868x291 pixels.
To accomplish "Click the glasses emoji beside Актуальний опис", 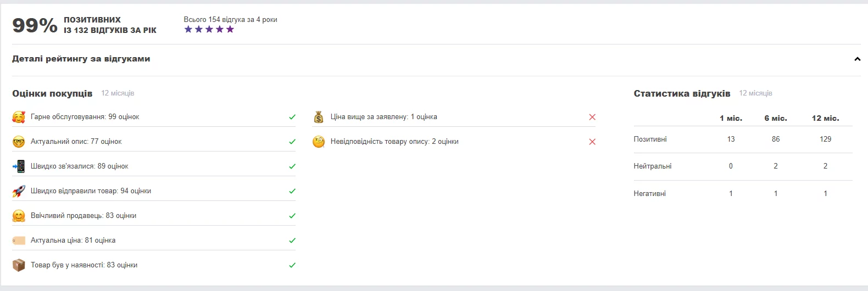I will 19,142.
